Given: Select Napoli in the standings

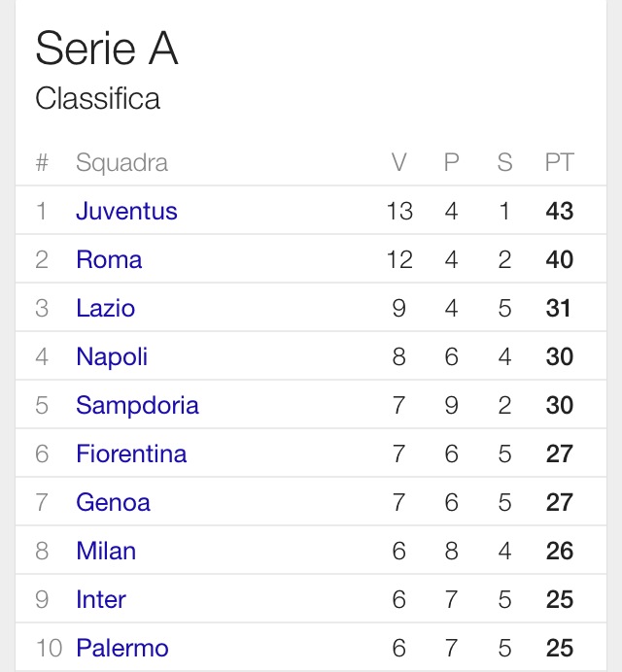Looking at the screenshot, I should pos(112,356).
